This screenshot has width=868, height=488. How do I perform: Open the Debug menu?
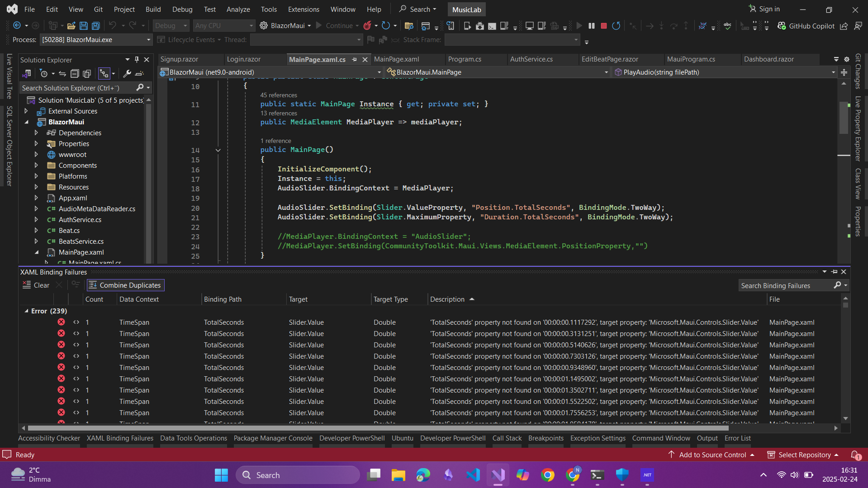(182, 9)
